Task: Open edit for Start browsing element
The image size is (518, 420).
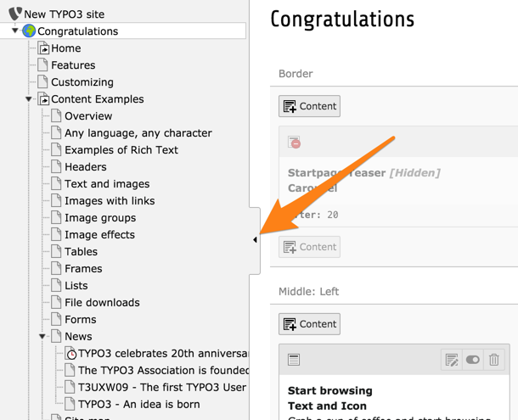Action: point(451,360)
